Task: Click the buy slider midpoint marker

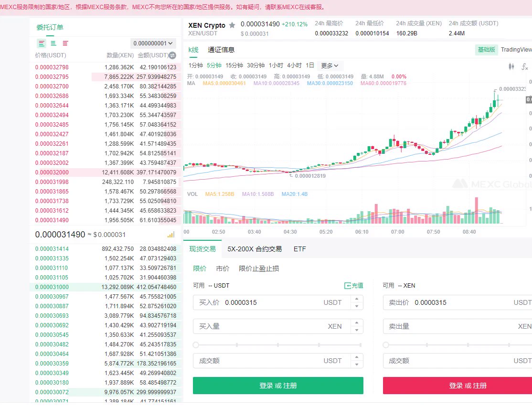Action: point(278,345)
